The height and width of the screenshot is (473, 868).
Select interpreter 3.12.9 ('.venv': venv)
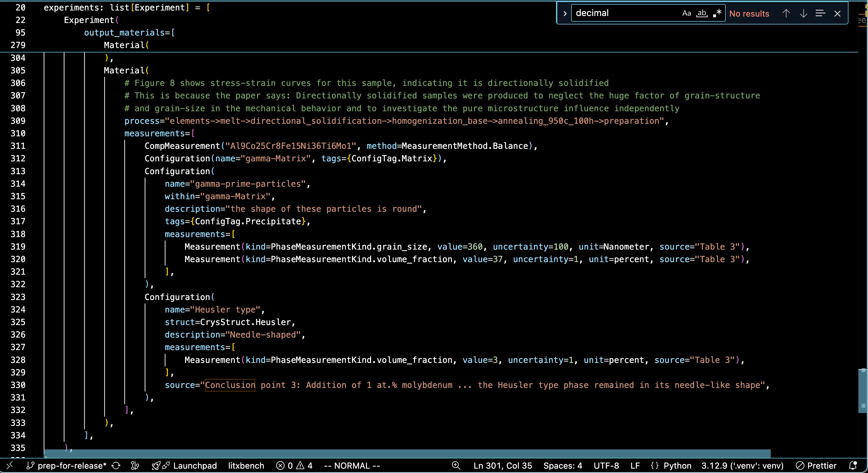[x=742, y=466]
